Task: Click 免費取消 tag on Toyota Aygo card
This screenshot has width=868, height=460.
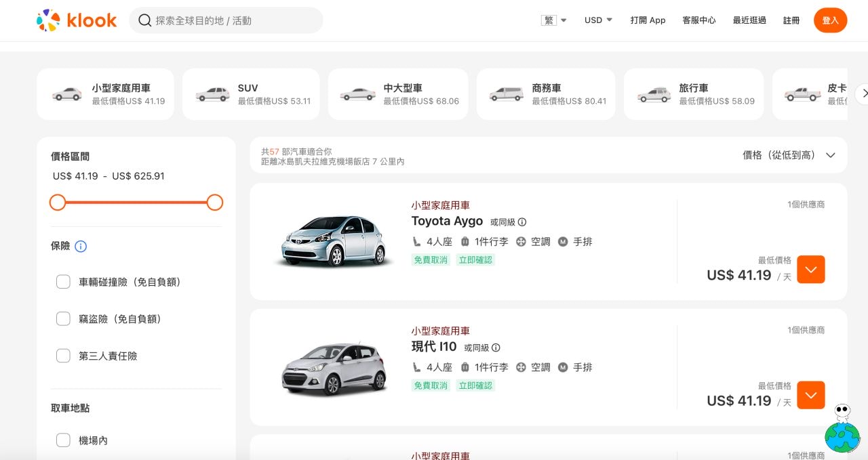Action: 431,259
